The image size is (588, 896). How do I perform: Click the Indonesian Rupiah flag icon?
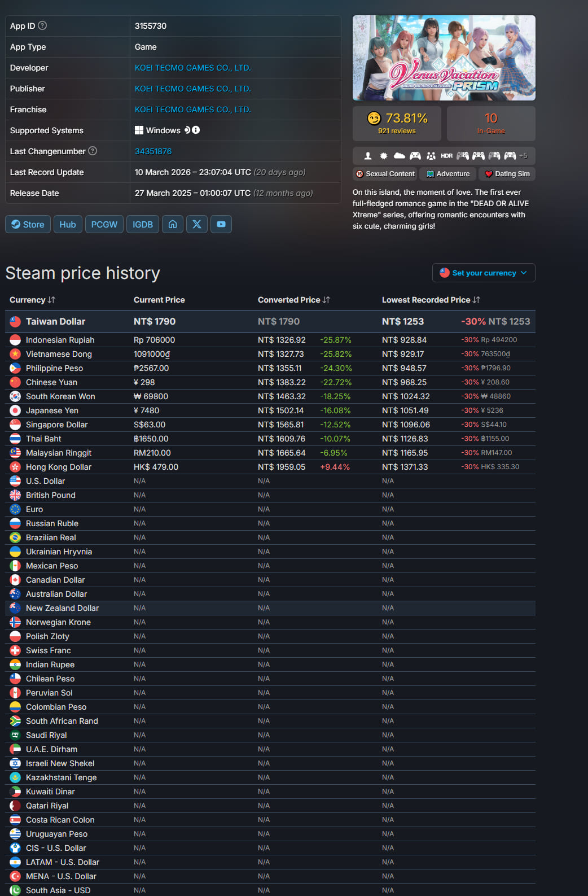15,340
